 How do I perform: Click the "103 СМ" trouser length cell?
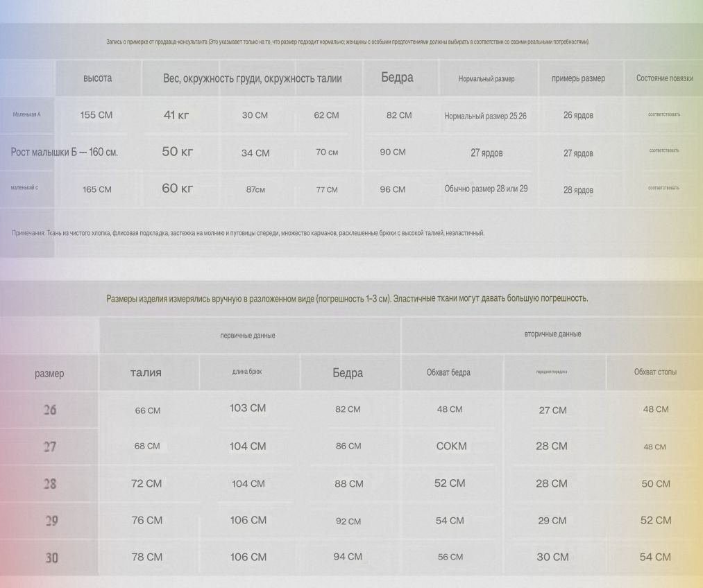(248, 408)
